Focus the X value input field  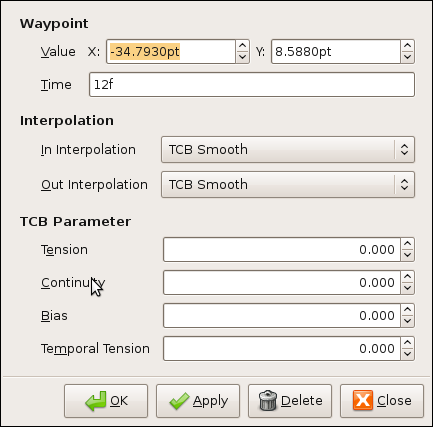171,52
